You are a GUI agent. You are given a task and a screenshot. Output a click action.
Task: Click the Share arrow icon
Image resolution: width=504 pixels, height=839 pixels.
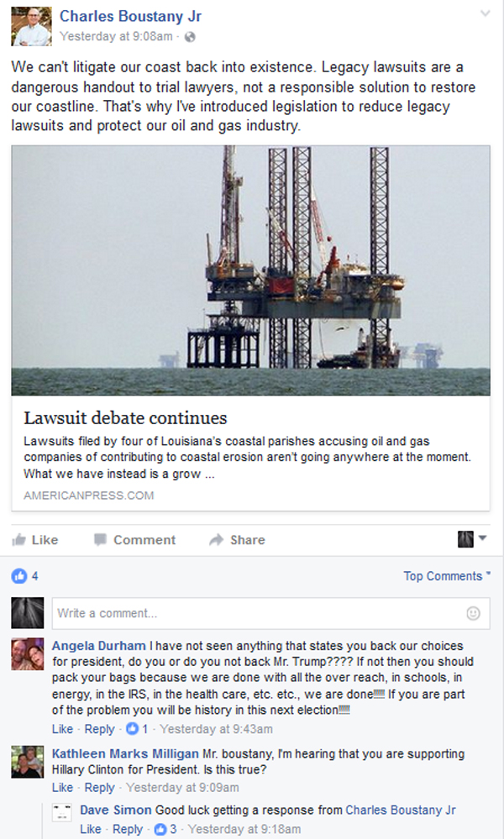point(216,539)
